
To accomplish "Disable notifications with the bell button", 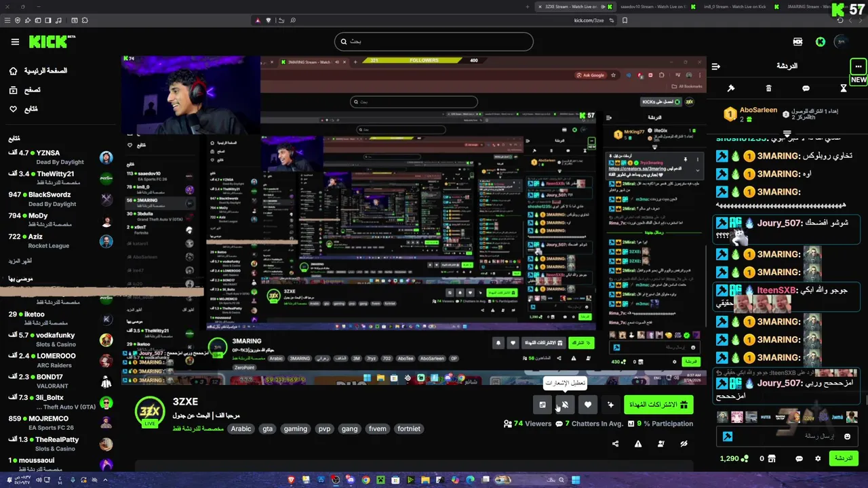I will (x=565, y=405).
